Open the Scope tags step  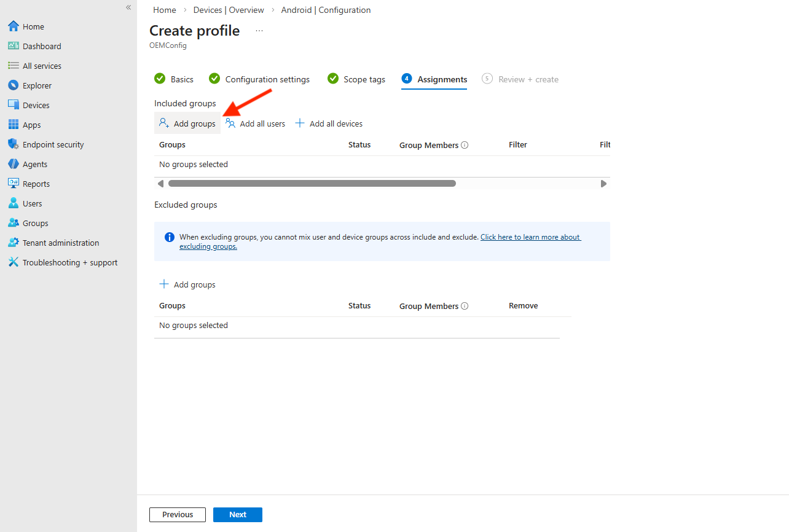(356, 79)
